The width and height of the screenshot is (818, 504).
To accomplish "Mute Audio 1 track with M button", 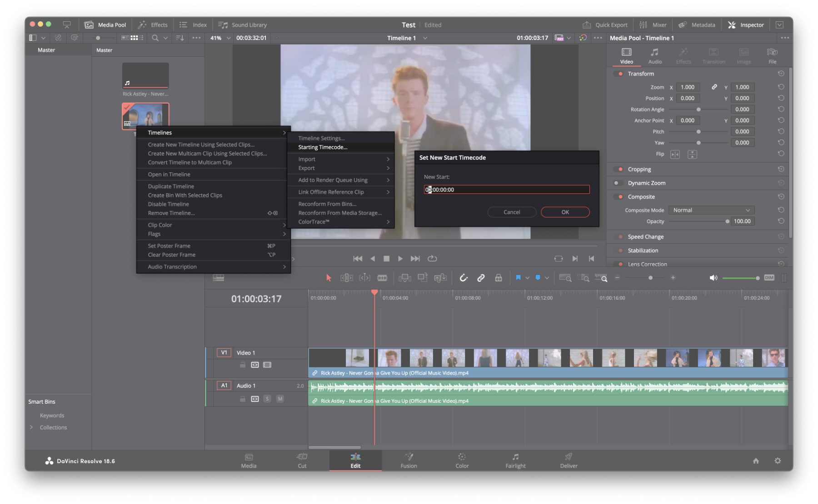I will pos(280,399).
